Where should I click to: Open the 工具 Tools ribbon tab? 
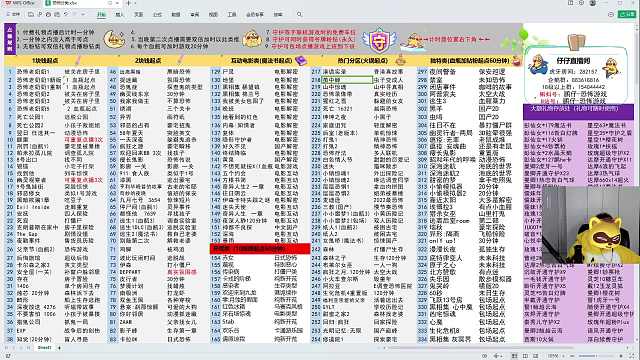point(232,15)
